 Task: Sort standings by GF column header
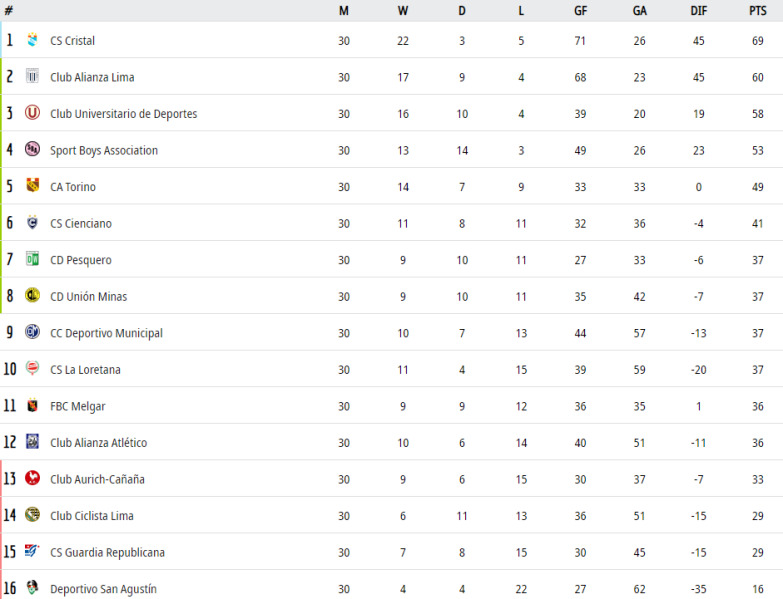(x=580, y=10)
